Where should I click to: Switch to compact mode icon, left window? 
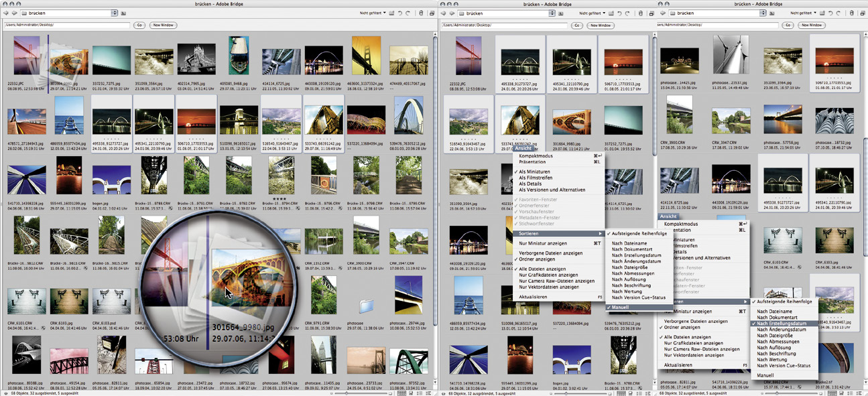tap(431, 13)
